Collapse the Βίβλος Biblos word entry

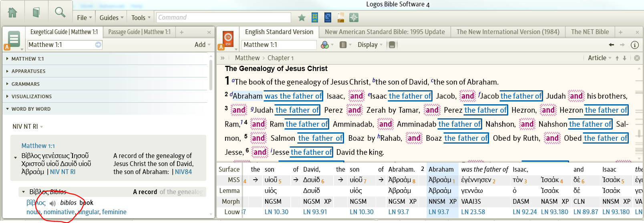point(24,192)
